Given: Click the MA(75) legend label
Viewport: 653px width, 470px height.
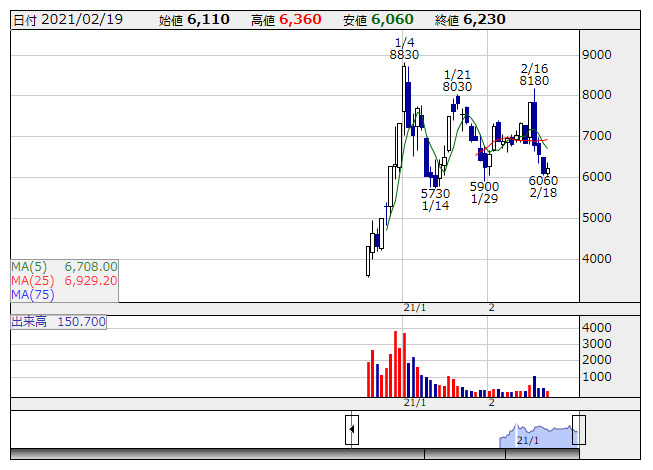Looking at the screenshot, I should tap(32, 295).
